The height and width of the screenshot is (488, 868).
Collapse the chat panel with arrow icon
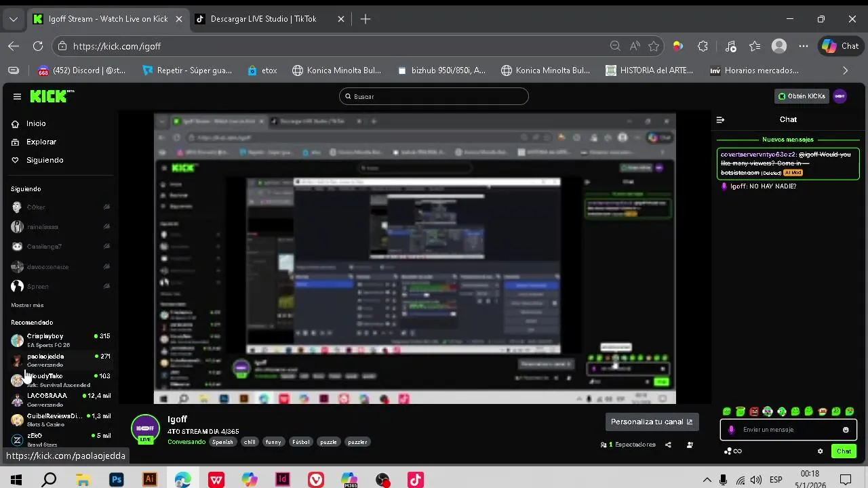[720, 119]
